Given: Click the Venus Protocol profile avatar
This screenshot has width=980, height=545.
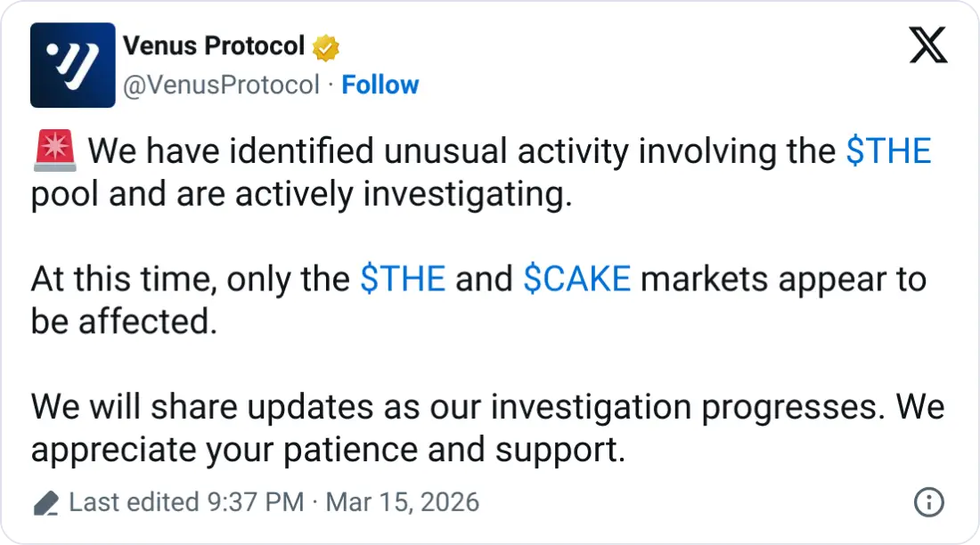Looking at the screenshot, I should (x=72, y=65).
